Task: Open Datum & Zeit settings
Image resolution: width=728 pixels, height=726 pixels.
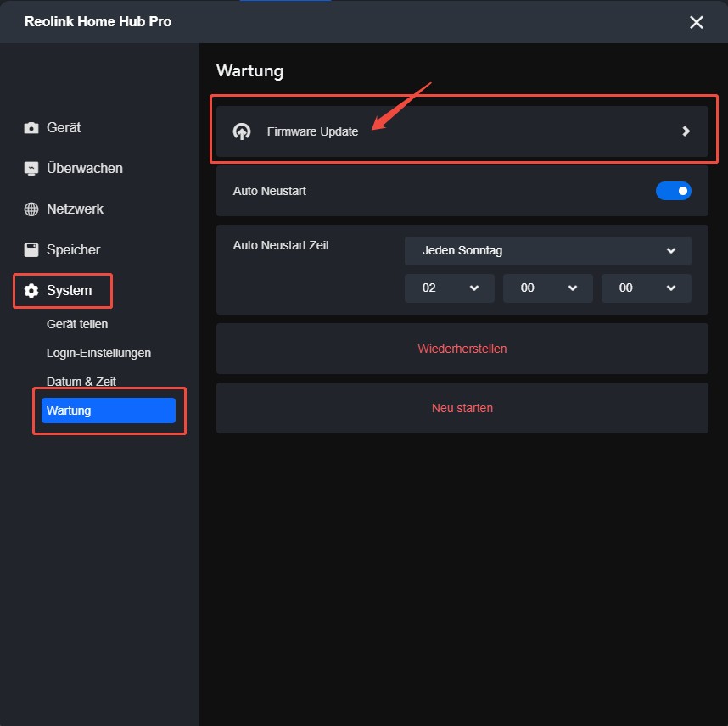Action: (x=81, y=382)
